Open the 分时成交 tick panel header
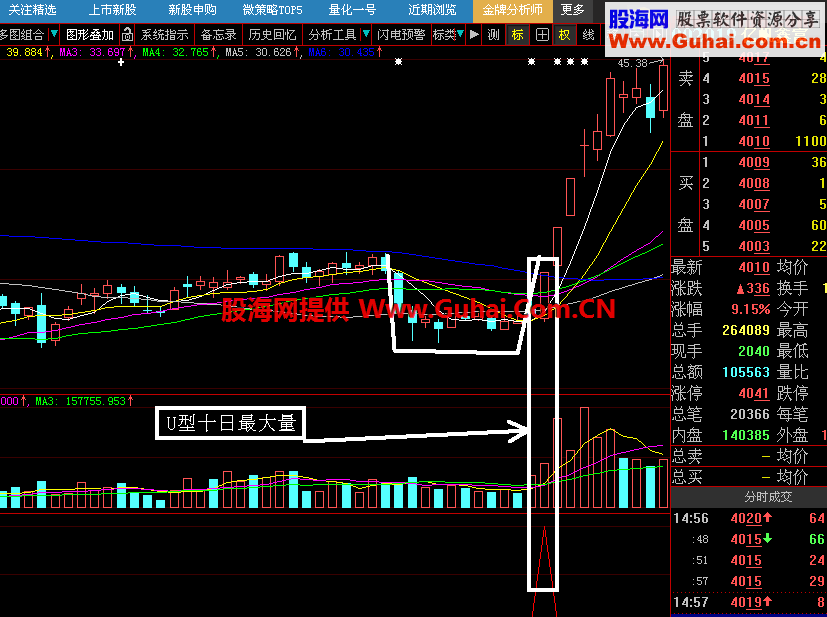This screenshot has width=827, height=617. pos(767,497)
